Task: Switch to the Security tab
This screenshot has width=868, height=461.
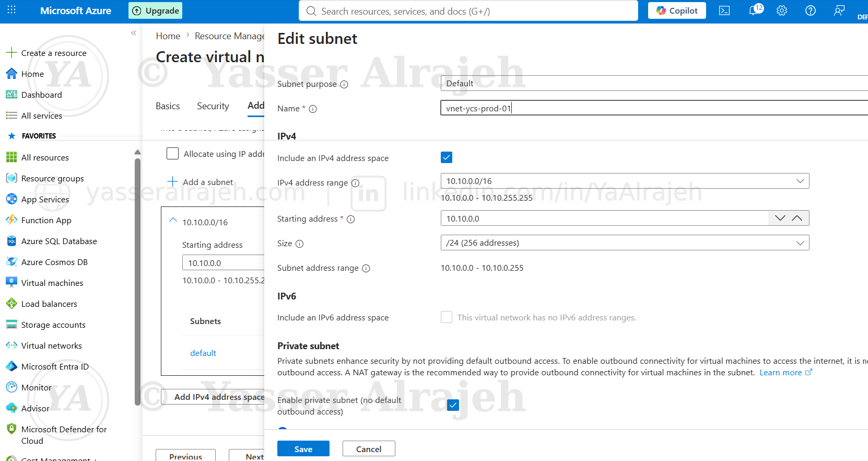Action: tap(213, 106)
